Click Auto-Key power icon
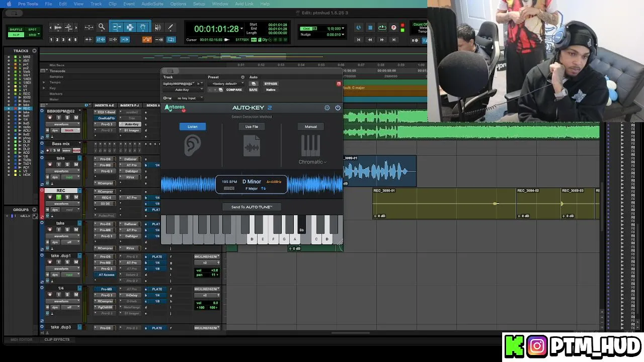Screen dimensions: 644x362 click(x=338, y=108)
